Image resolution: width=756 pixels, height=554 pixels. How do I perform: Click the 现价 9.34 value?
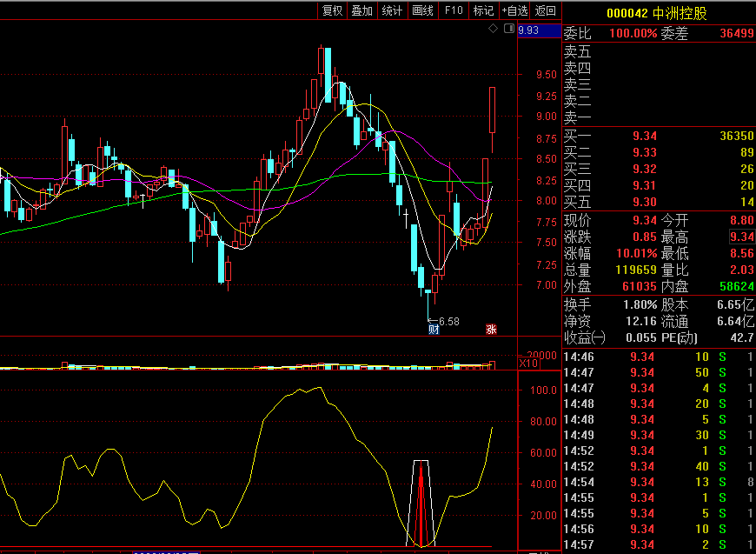click(645, 221)
